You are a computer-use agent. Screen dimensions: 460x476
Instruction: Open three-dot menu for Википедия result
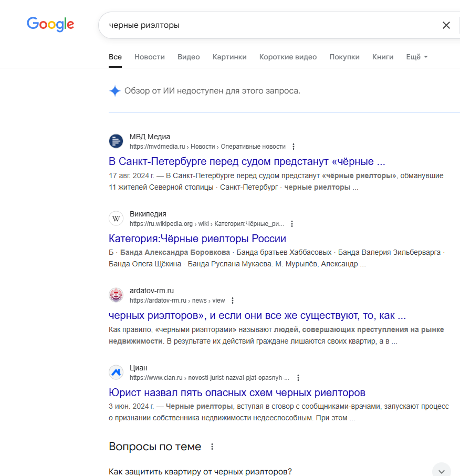[x=292, y=224]
